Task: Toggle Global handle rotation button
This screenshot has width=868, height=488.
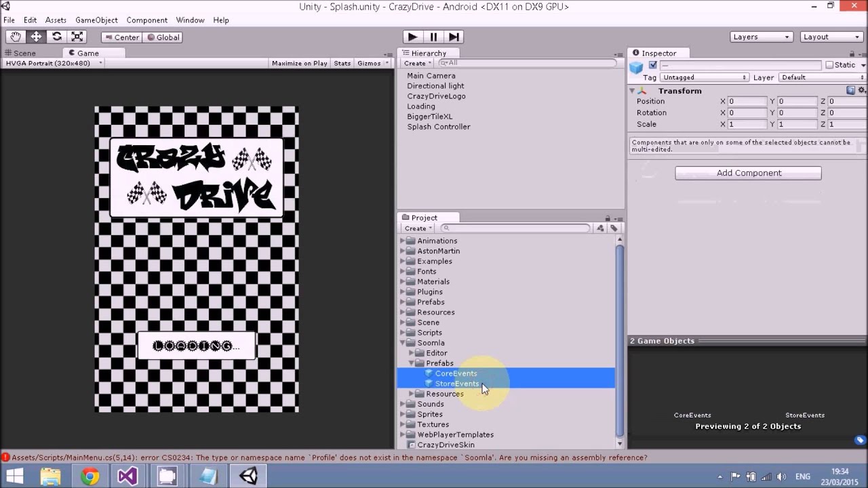Action: (x=163, y=37)
